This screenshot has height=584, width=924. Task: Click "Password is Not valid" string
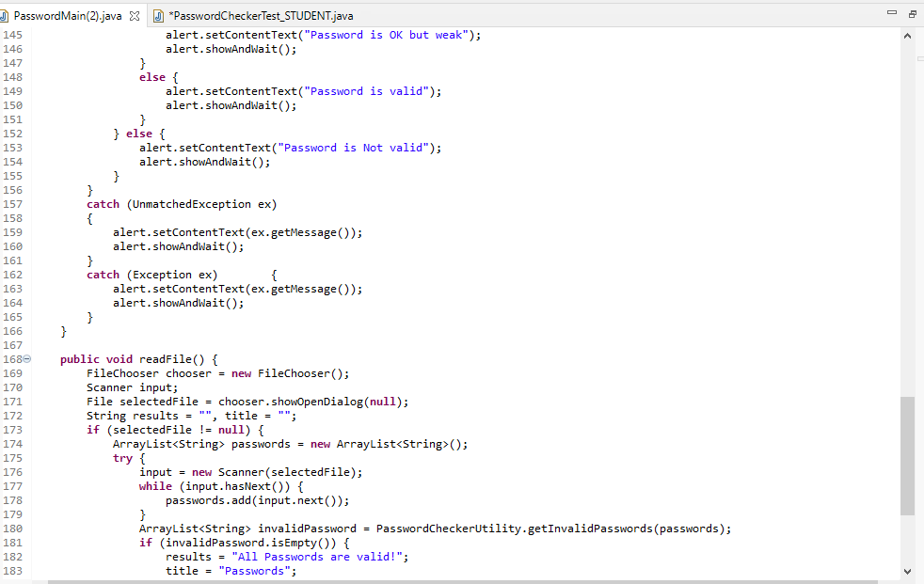(x=353, y=148)
